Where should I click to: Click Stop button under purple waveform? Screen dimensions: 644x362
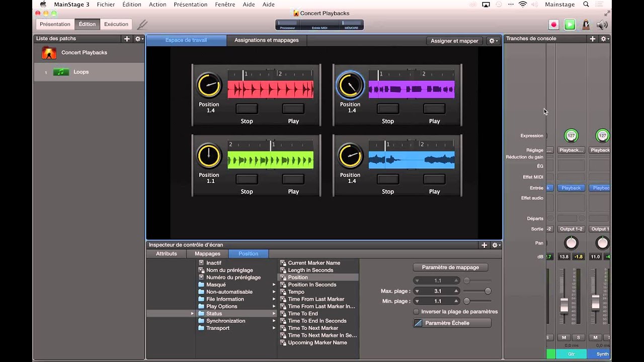coord(388,109)
